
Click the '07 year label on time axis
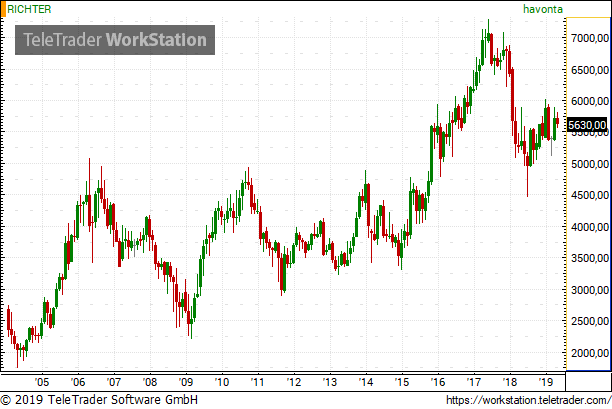[114, 382]
